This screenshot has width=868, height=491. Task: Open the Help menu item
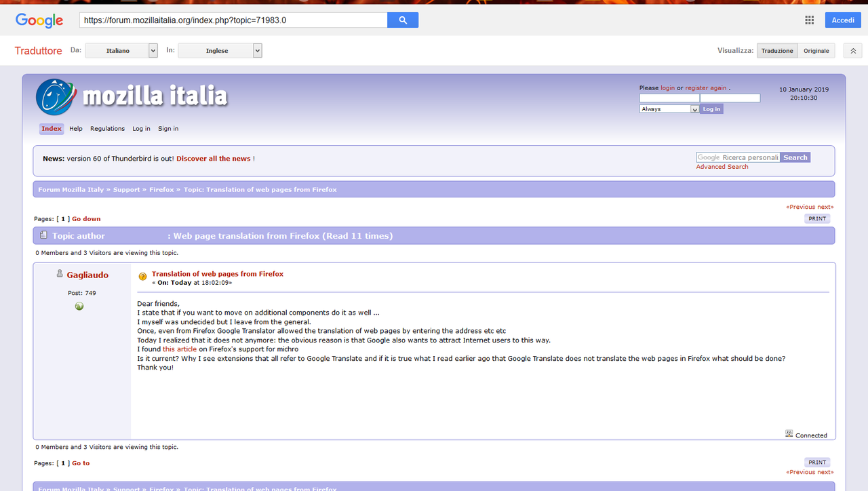click(76, 129)
